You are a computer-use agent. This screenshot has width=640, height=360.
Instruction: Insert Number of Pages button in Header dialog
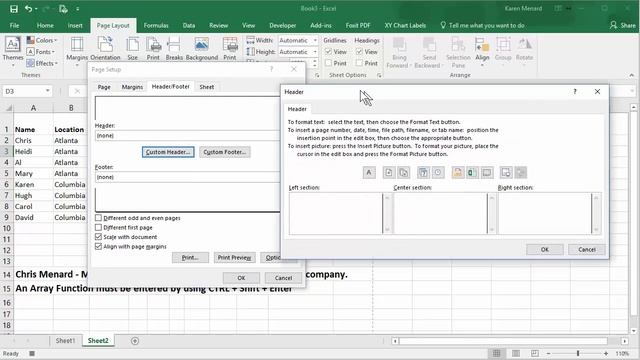tap(403, 172)
